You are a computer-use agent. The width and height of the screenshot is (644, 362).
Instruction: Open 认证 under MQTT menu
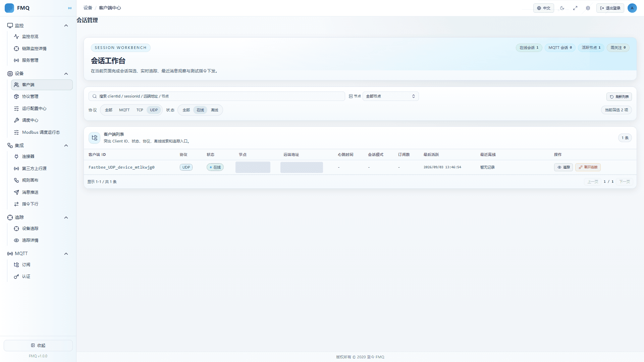point(42,277)
